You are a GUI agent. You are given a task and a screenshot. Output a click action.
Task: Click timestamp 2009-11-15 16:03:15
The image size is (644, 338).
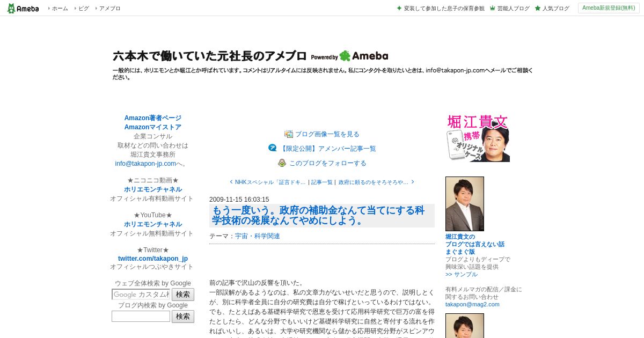239,200
